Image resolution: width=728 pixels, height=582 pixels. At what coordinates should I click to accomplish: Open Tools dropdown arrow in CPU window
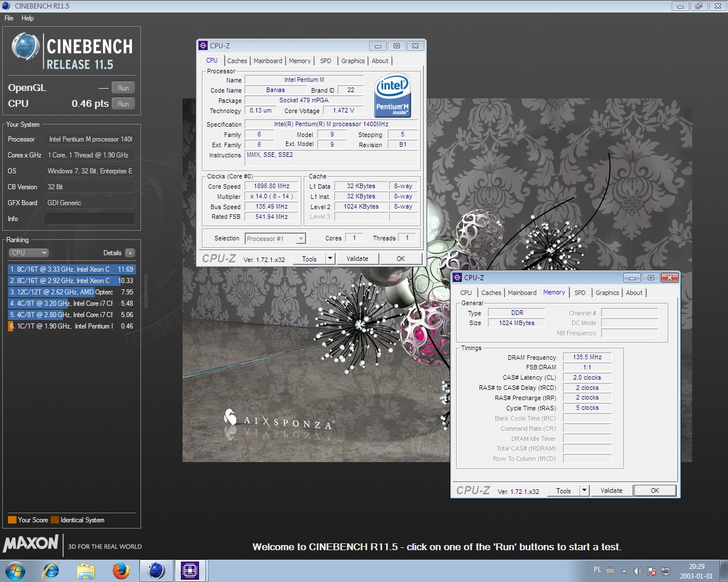[x=329, y=259]
